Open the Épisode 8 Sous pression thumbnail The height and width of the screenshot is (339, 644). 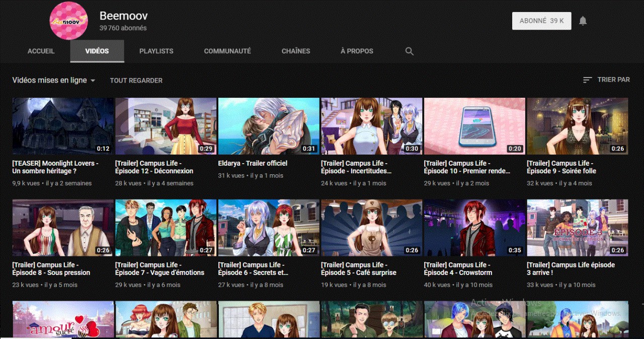tap(63, 228)
